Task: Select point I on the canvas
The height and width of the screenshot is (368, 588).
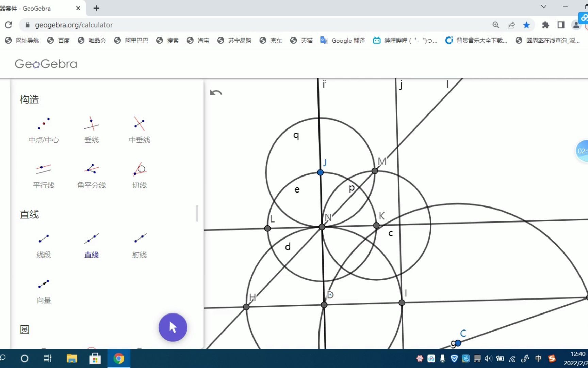Action: (x=402, y=303)
